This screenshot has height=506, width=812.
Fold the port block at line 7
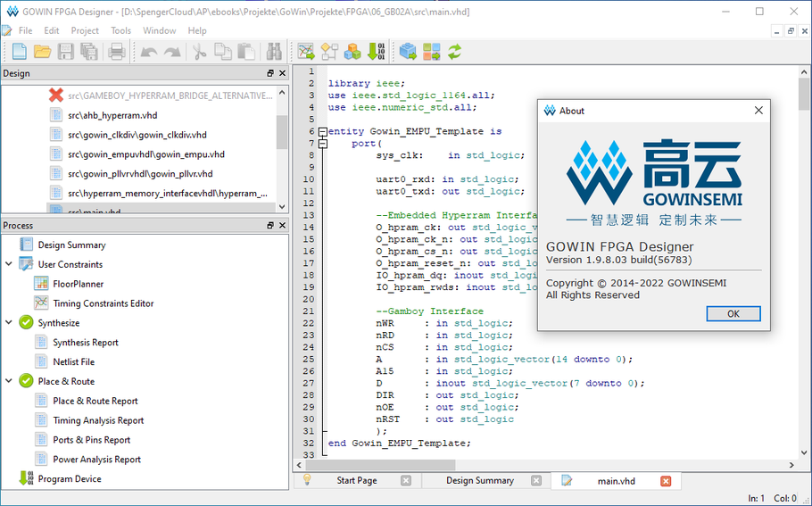pos(323,144)
